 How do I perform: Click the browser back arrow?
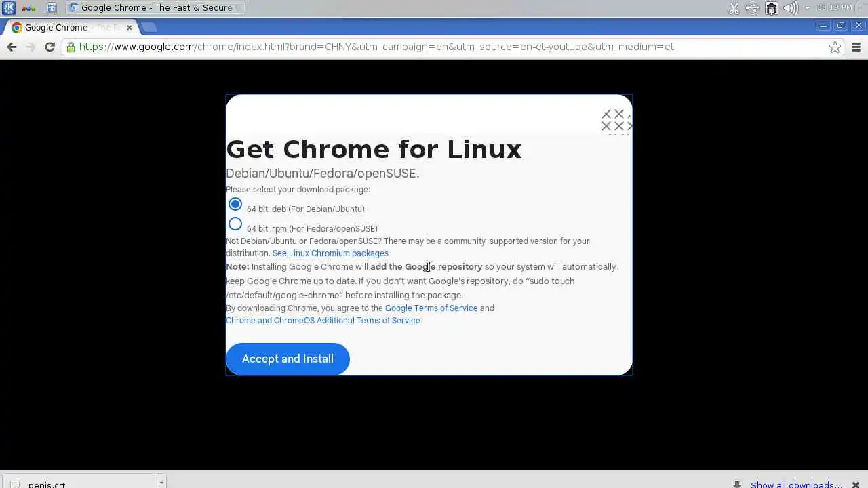pos(12,47)
